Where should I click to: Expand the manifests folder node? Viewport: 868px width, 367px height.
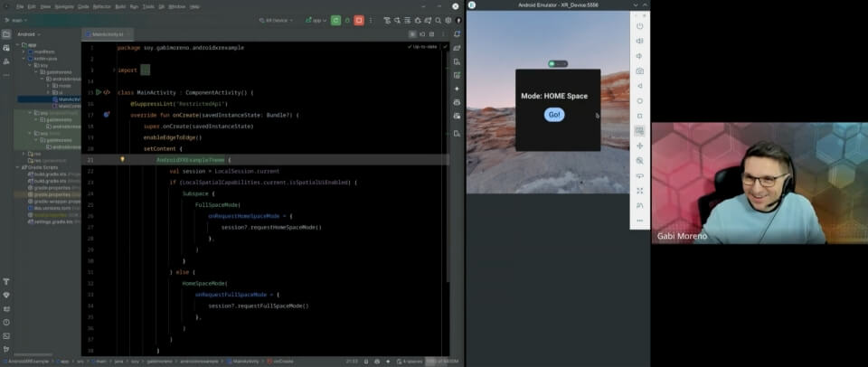pos(24,52)
